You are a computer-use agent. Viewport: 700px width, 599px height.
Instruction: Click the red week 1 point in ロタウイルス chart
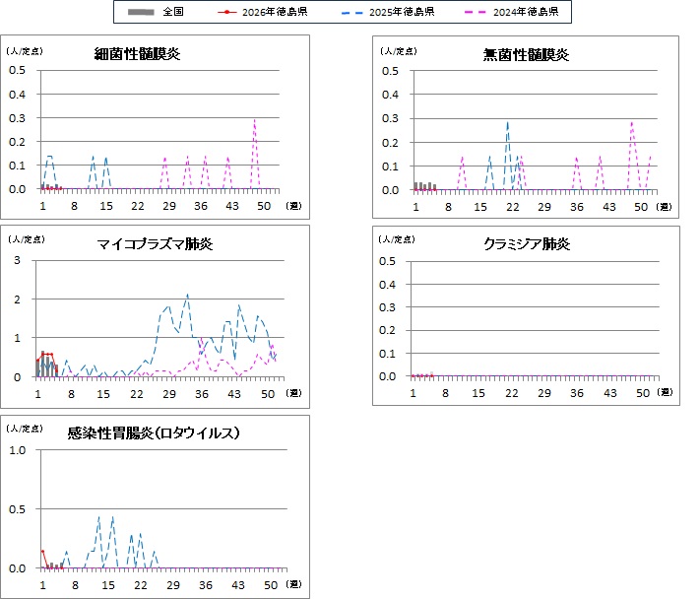pyautogui.click(x=42, y=552)
